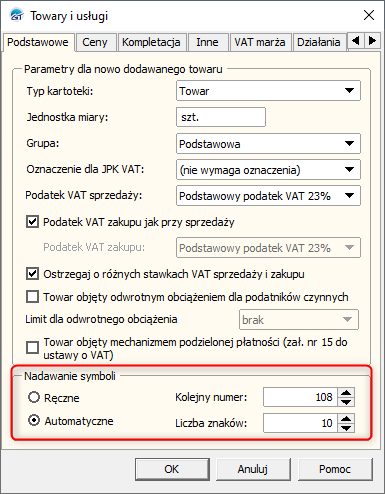Image resolution: width=385 pixels, height=494 pixels.
Task: Click the application icon in the title bar
Action: (x=16, y=15)
